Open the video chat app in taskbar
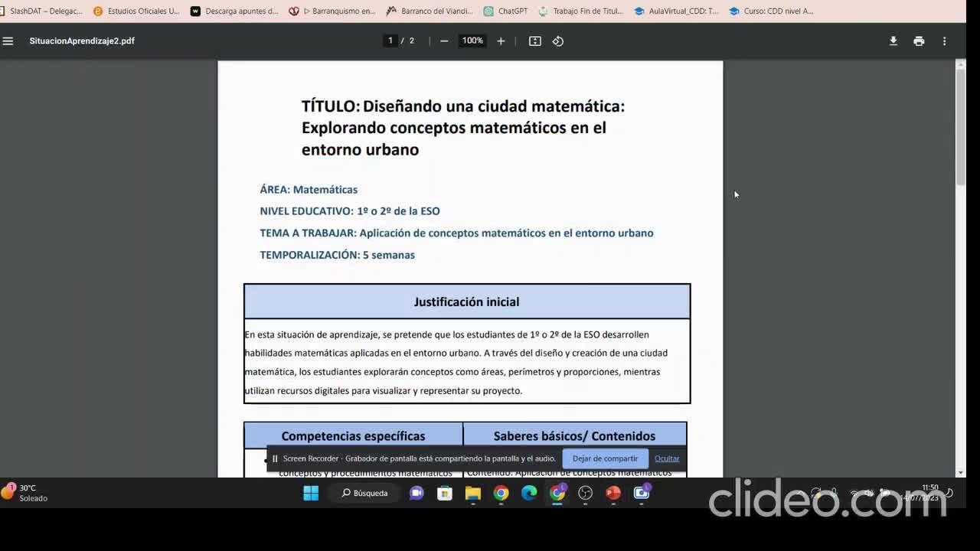Screen dimensions: 980x551 click(x=416, y=493)
